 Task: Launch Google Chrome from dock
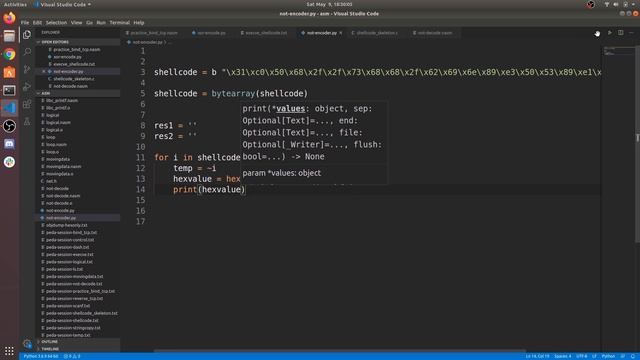9,54
